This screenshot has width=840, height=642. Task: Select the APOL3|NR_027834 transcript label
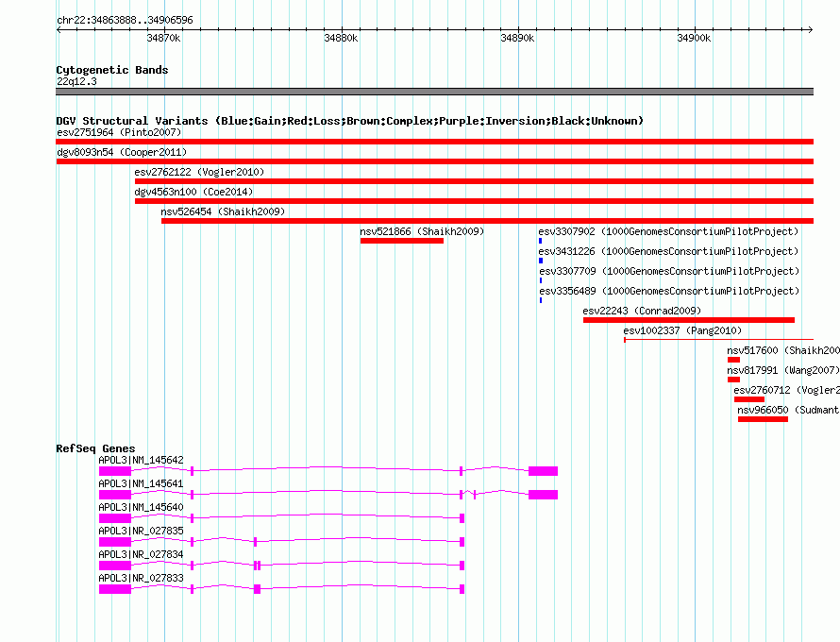pos(141,554)
